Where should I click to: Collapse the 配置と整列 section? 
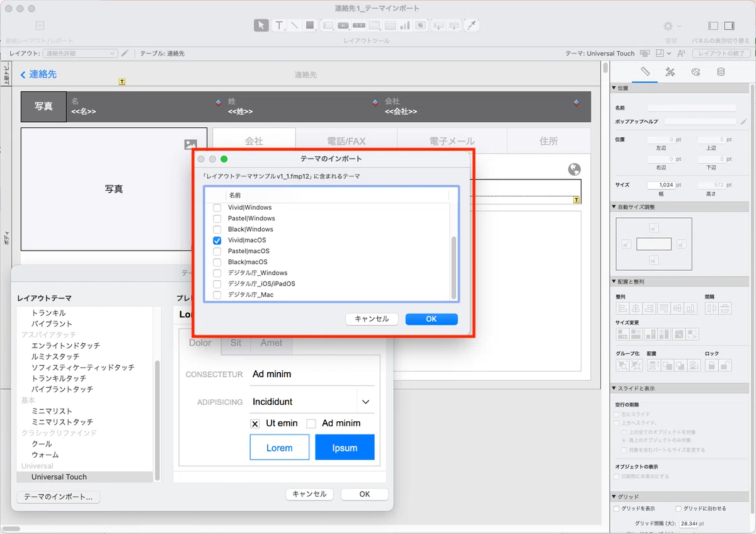click(614, 281)
